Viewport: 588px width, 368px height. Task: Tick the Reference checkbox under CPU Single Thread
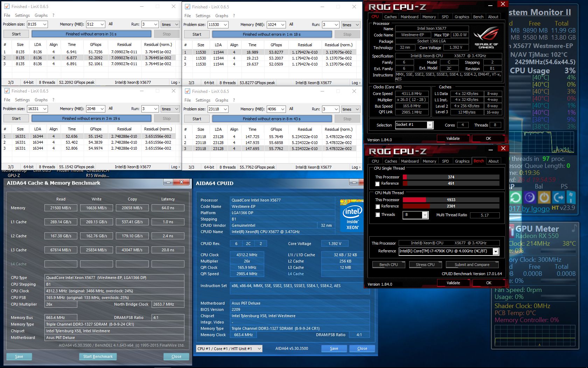[377, 184]
